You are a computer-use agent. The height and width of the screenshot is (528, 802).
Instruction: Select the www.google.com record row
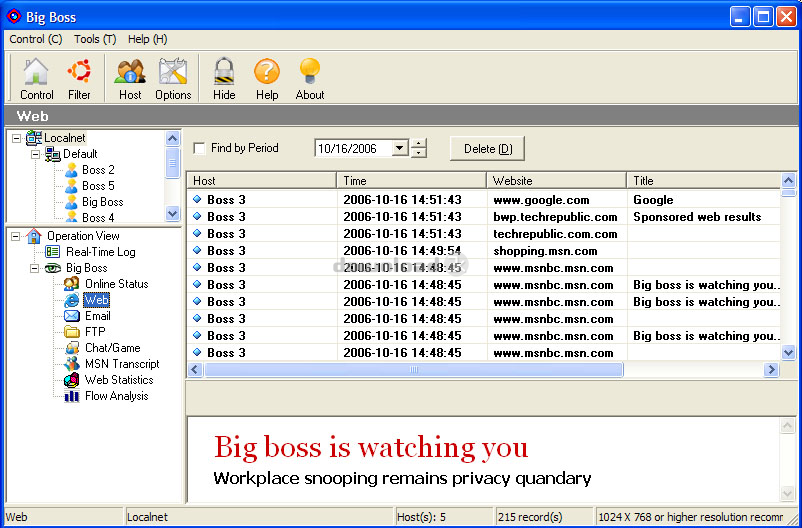coord(483,200)
